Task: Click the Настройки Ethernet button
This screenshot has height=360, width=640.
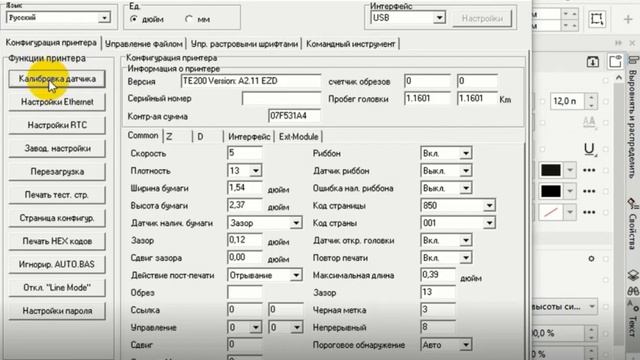Action: [57, 102]
